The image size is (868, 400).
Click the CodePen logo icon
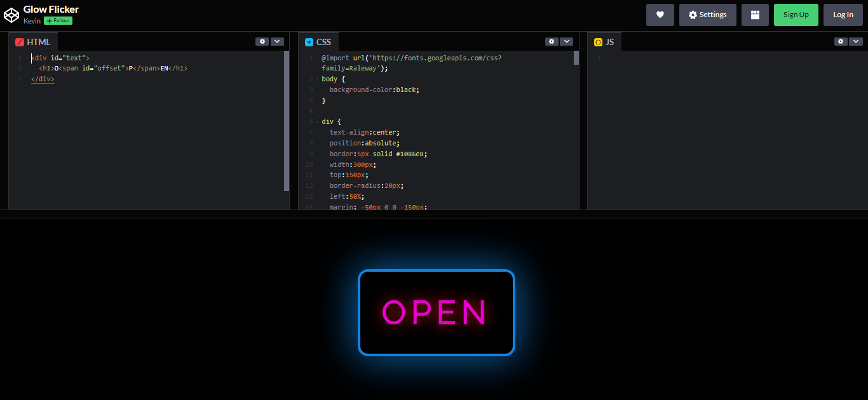(11, 14)
